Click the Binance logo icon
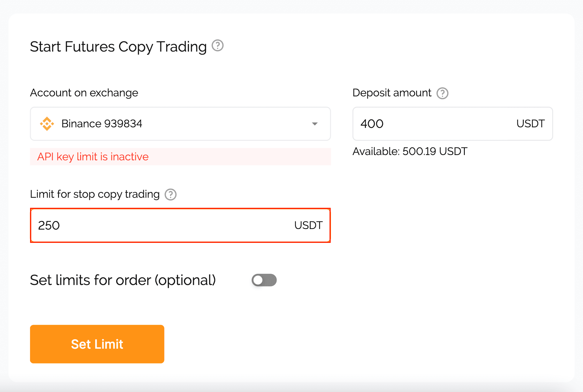The image size is (583, 392). (x=47, y=124)
